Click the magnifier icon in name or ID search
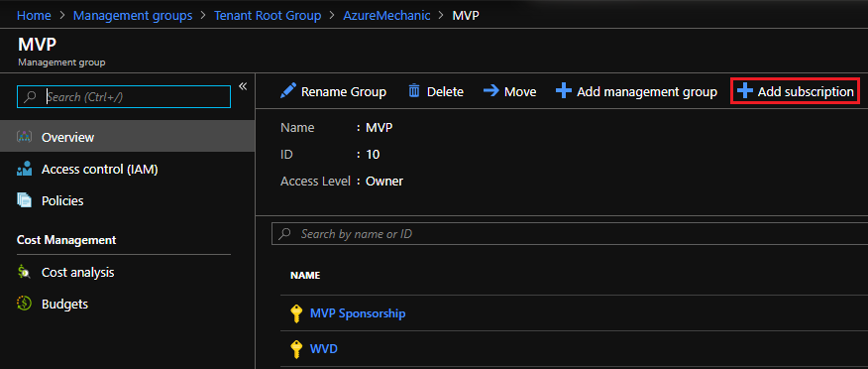The height and width of the screenshot is (369, 868). tap(285, 234)
